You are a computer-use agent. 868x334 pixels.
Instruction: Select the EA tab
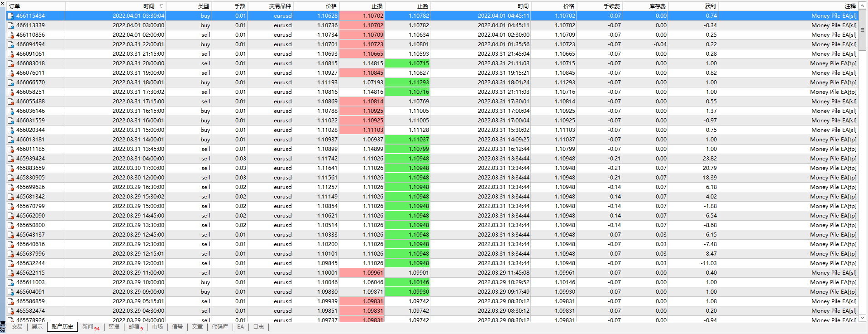tap(240, 327)
